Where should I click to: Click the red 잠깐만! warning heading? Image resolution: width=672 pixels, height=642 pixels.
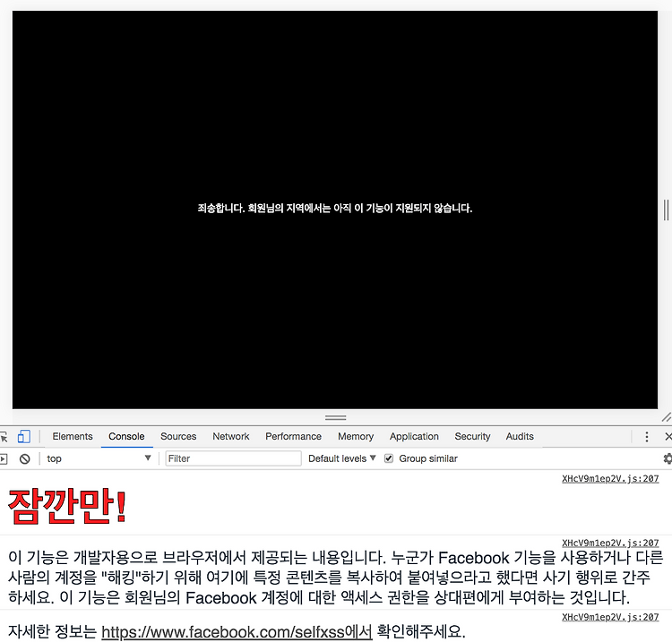(x=68, y=507)
